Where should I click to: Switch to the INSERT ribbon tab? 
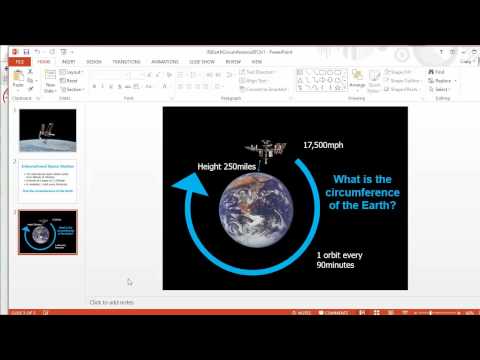69,62
